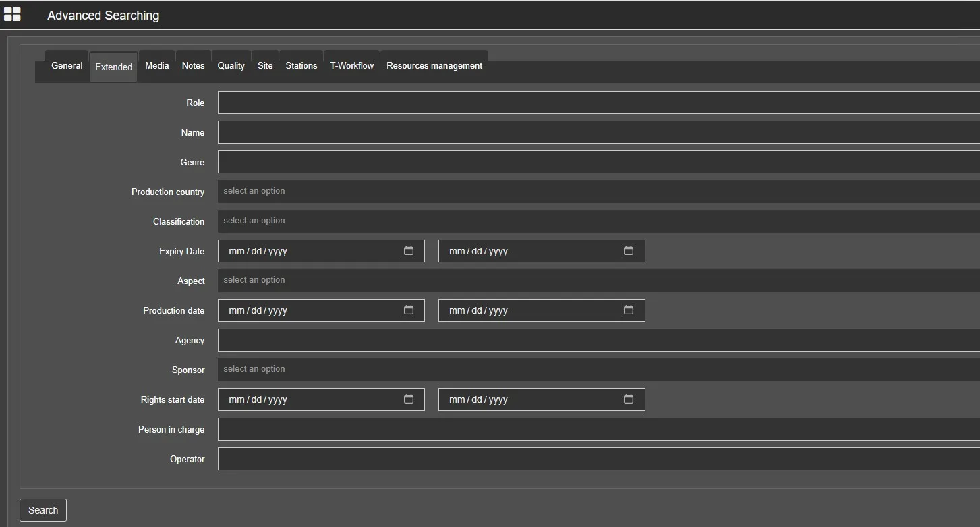Open the Sponsor dropdown
The image size is (980, 527).
pyautogui.click(x=598, y=370)
